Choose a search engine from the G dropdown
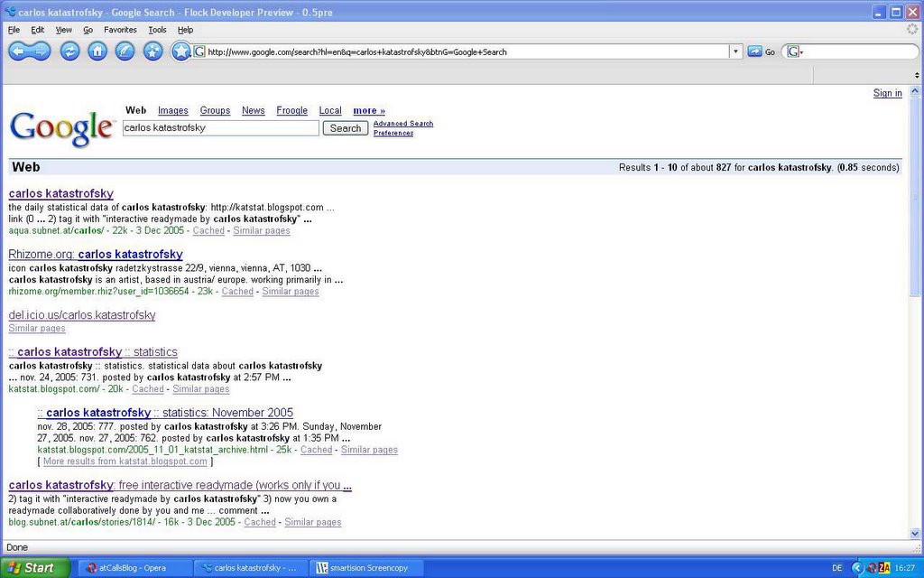924x578 pixels. point(796,51)
